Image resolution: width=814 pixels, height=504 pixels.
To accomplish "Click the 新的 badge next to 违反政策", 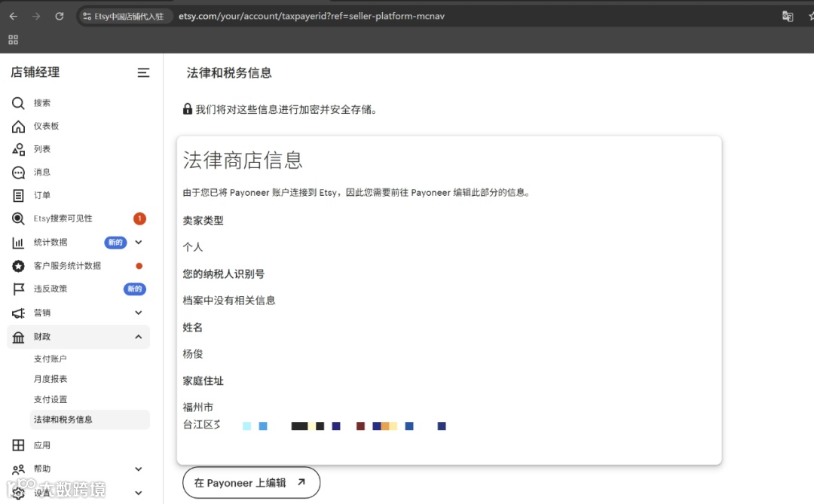I will 134,289.
